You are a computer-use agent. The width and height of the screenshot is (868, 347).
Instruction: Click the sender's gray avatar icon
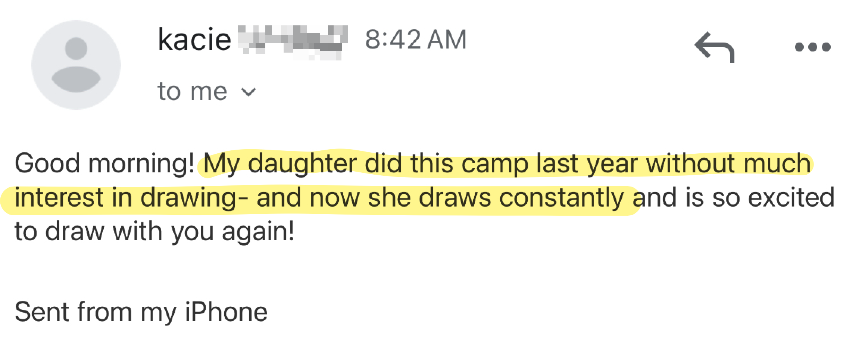click(x=76, y=65)
